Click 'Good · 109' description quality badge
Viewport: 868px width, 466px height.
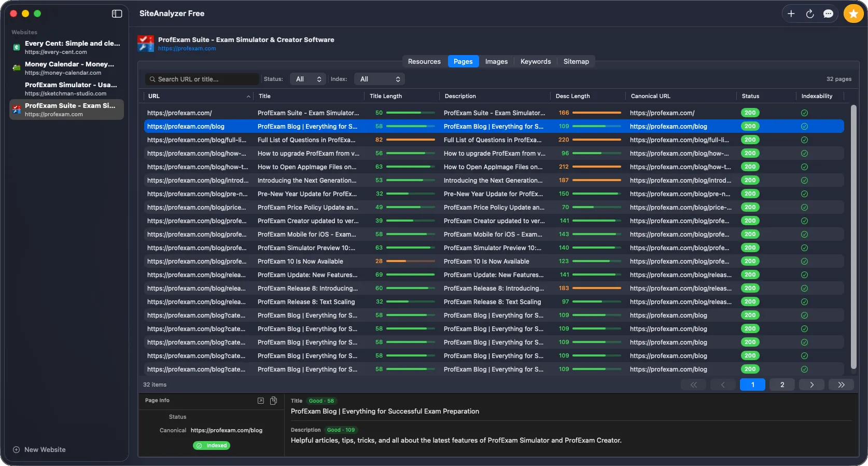point(341,430)
